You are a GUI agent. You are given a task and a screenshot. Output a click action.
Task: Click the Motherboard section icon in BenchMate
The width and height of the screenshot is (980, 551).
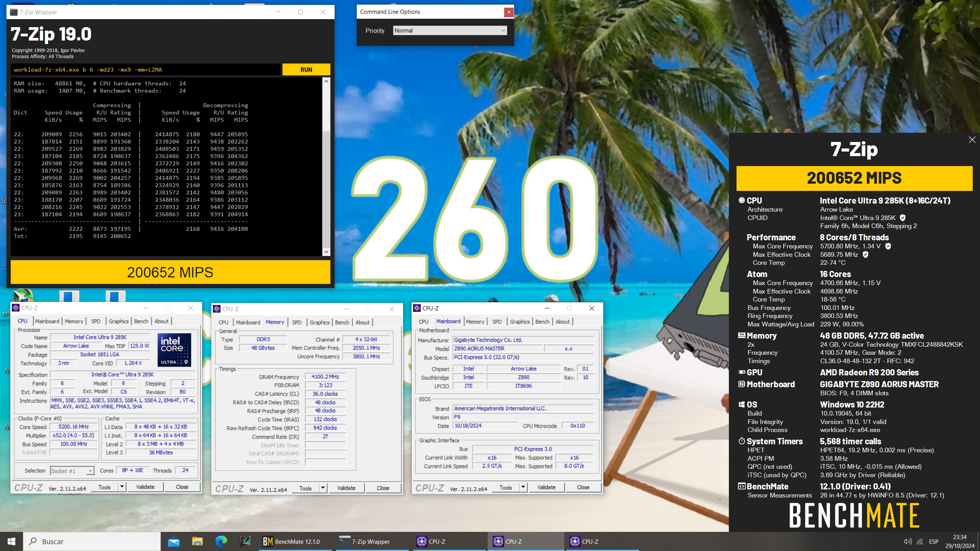(742, 384)
